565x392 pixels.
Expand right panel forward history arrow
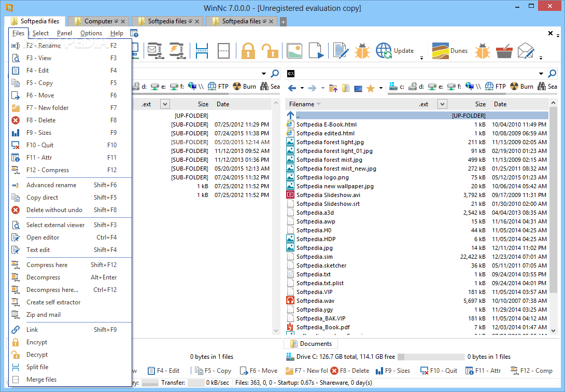click(x=322, y=88)
